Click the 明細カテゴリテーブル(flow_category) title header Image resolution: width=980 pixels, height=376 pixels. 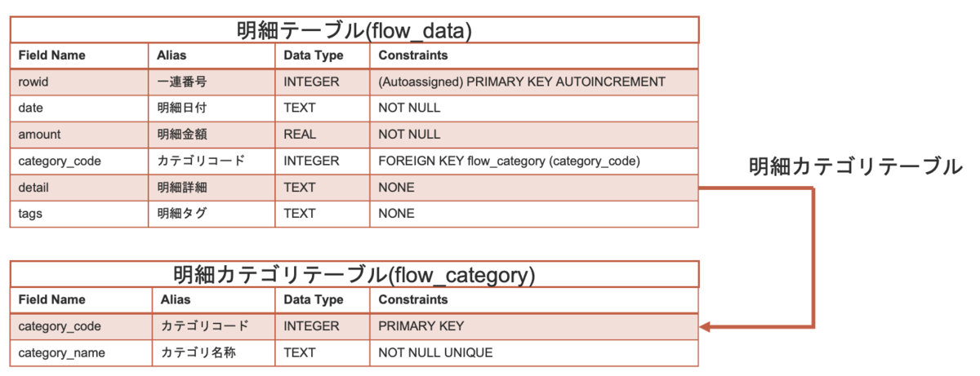click(x=354, y=274)
